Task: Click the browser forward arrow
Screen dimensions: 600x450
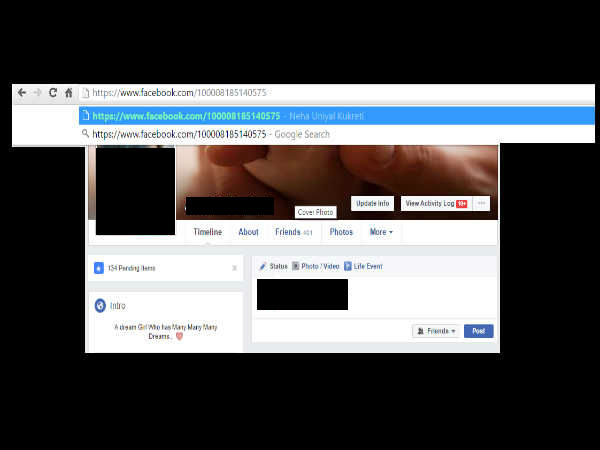Action: tap(37, 93)
